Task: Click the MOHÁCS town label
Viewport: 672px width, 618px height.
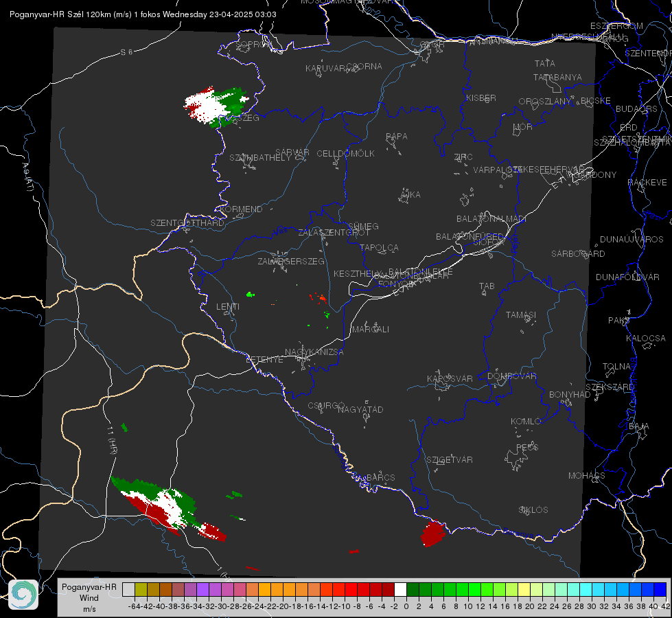Action: click(x=587, y=476)
